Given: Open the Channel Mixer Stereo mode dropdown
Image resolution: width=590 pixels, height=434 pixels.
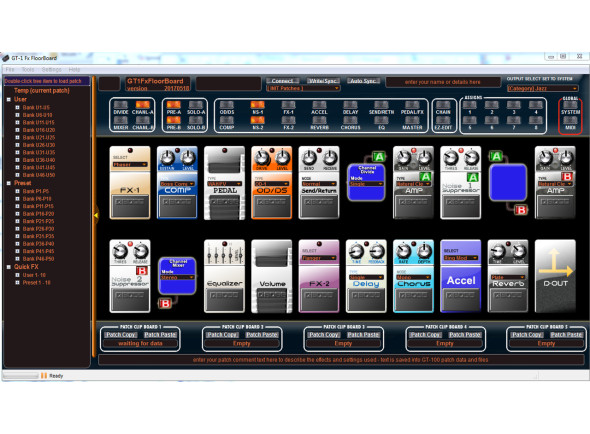Looking at the screenshot, I should pyautogui.click(x=177, y=277).
